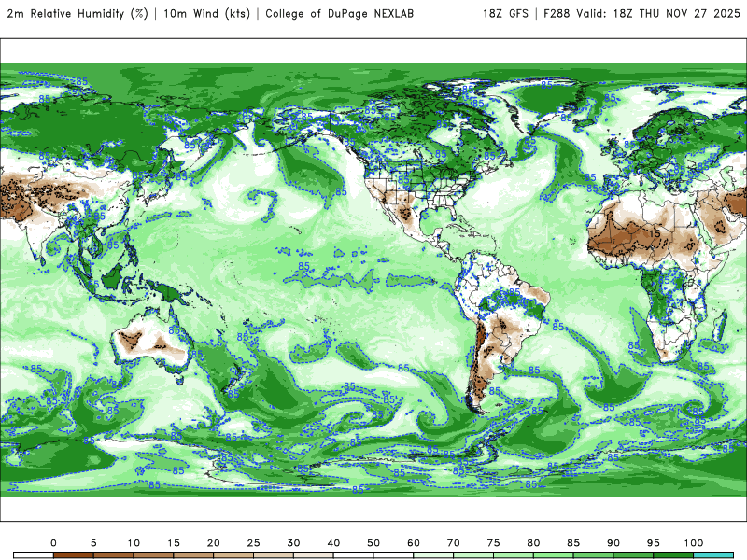The height and width of the screenshot is (560, 747).
Task: Click the '10m Wind (kts)' header text
Action: 206,13
